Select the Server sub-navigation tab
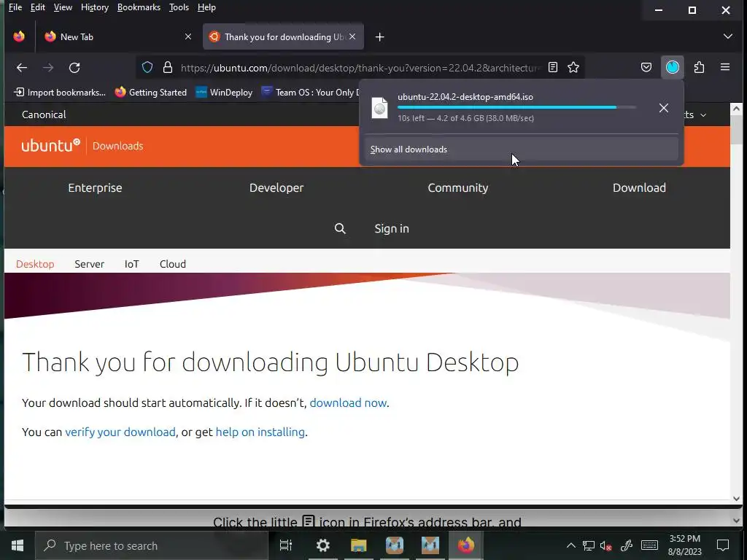Image resolution: width=747 pixels, height=560 pixels. pyautogui.click(x=89, y=264)
